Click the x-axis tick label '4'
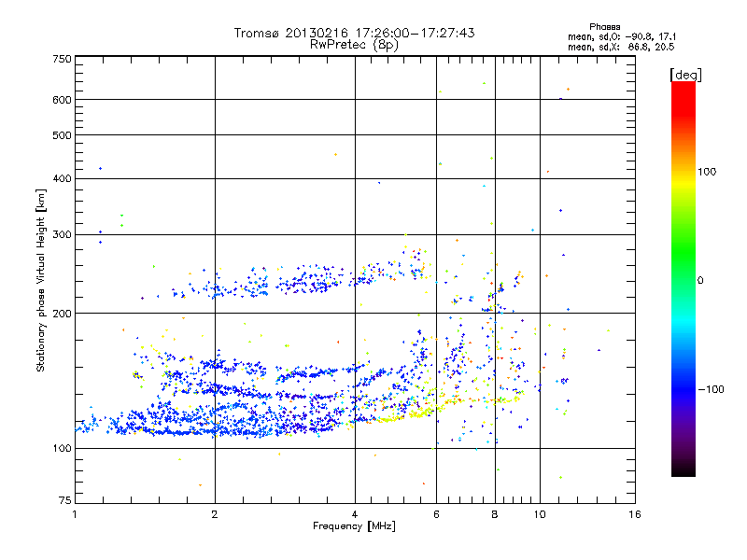Viewport: 747px width, 560px height. point(355,514)
